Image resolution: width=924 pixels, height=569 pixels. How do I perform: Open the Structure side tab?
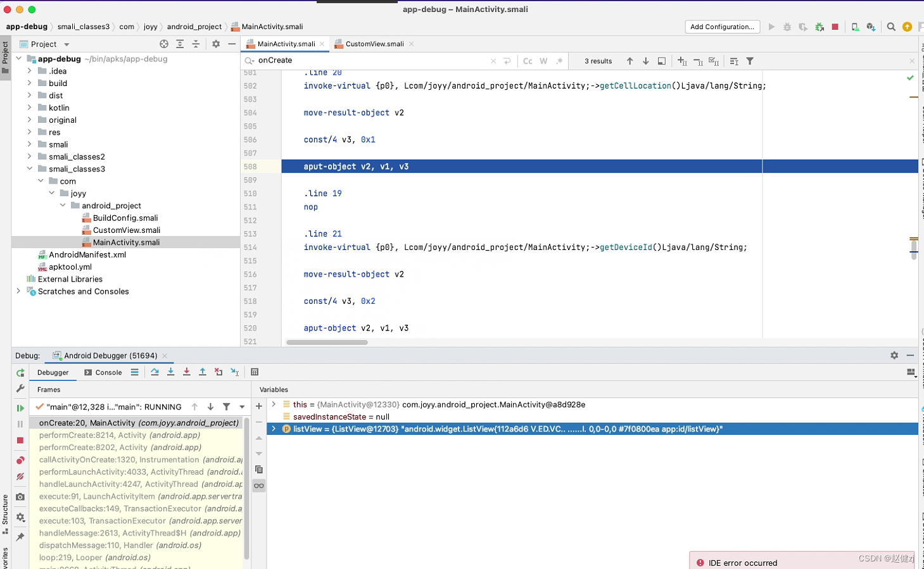click(5, 514)
